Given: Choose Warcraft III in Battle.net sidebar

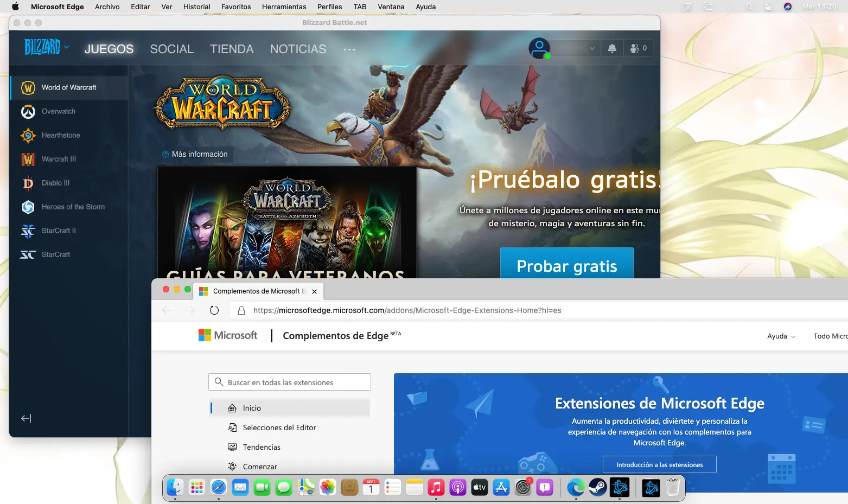Looking at the screenshot, I should [69, 159].
